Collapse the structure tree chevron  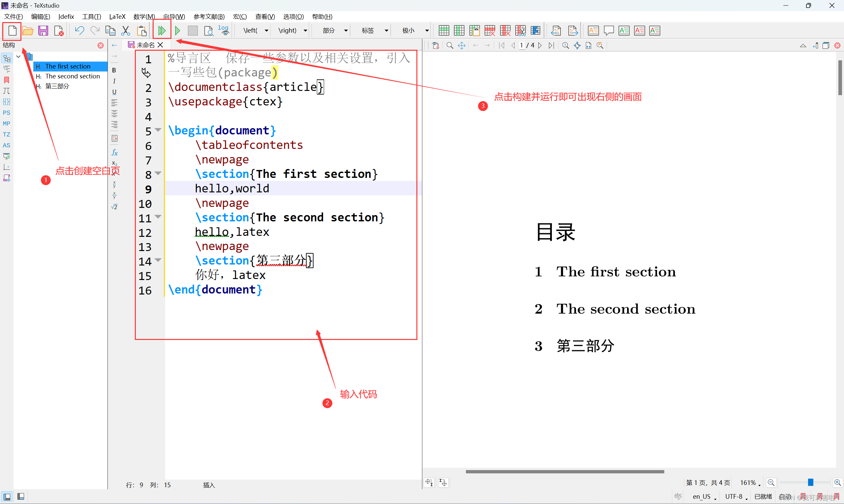click(x=18, y=56)
